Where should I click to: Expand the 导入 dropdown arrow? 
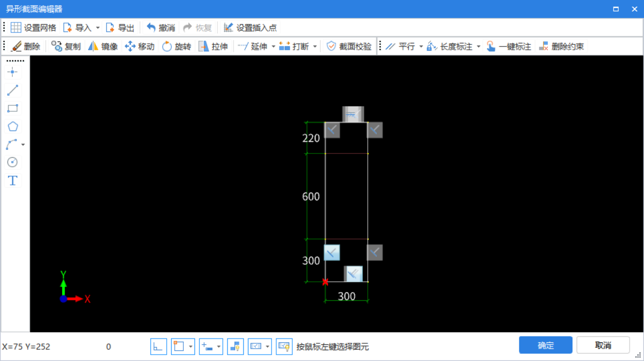tap(98, 28)
